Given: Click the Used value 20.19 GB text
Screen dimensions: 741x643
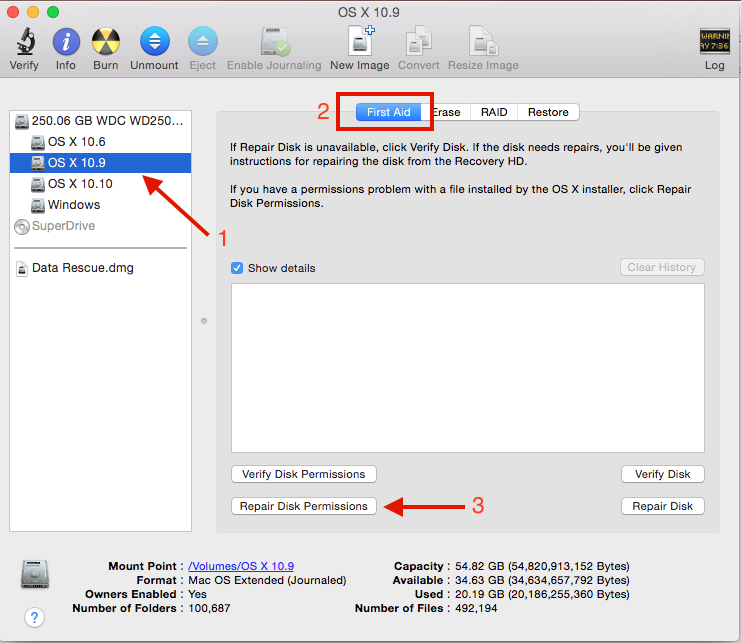Looking at the screenshot, I should (542, 594).
